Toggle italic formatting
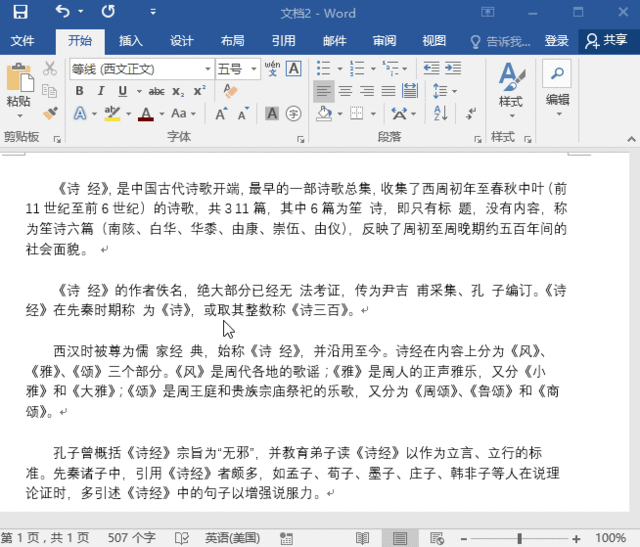 [101, 91]
